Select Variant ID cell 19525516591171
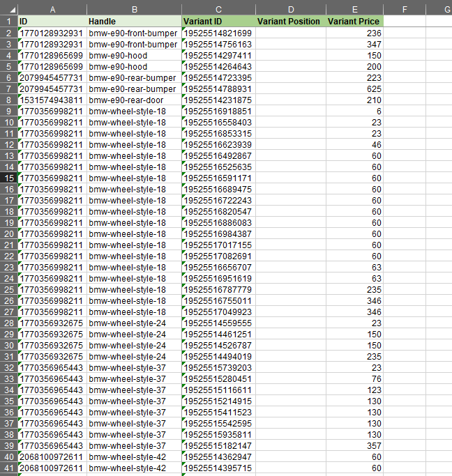The width and height of the screenshot is (452, 476). (219, 178)
